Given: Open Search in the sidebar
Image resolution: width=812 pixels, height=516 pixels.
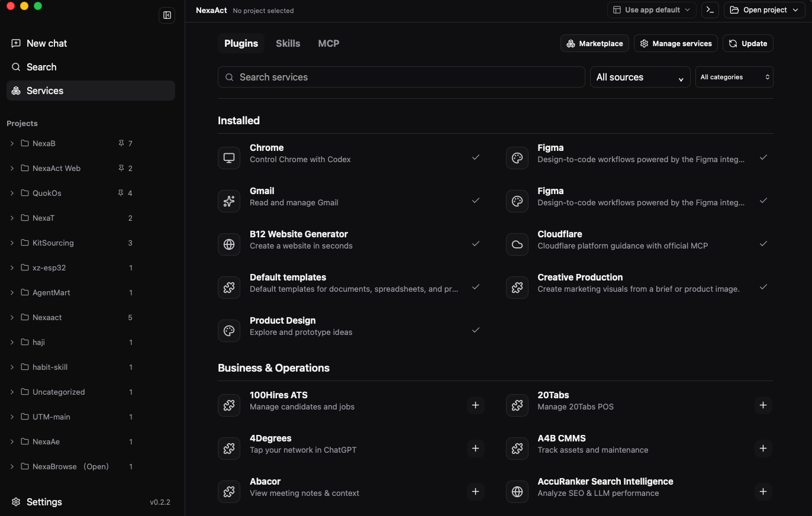Looking at the screenshot, I should pyautogui.click(x=91, y=67).
